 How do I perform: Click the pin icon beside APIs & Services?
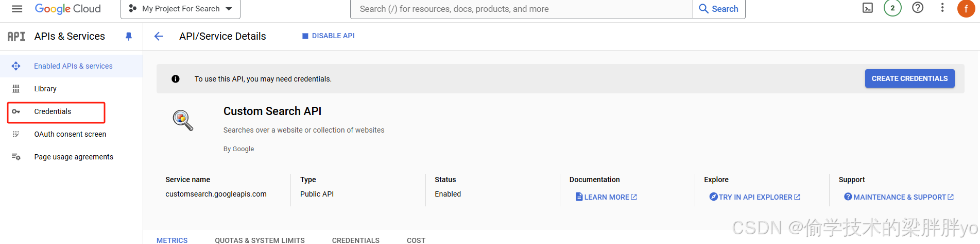coord(129,36)
